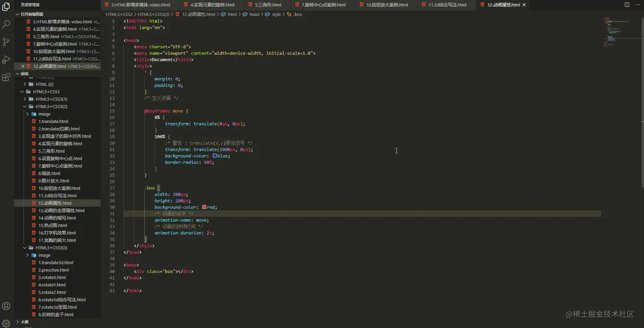This screenshot has height=328, width=644.
Task: Open the Run and Debug view
Action: pyautogui.click(x=6, y=59)
